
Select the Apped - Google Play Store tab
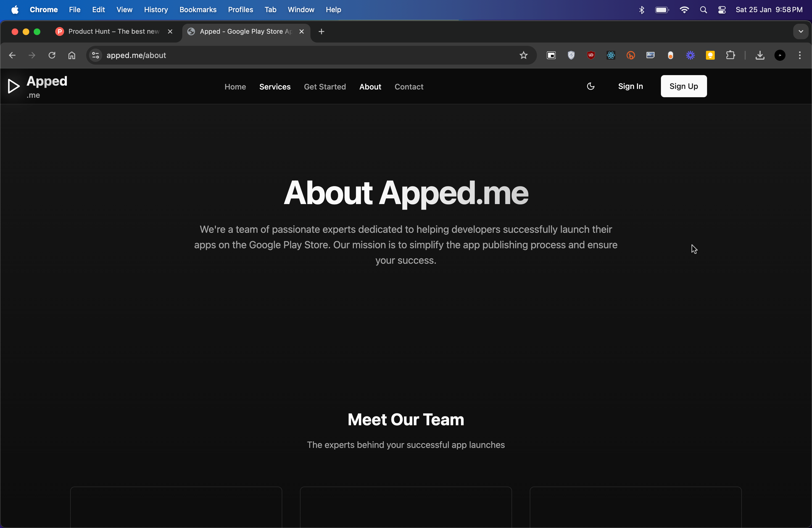(246, 31)
